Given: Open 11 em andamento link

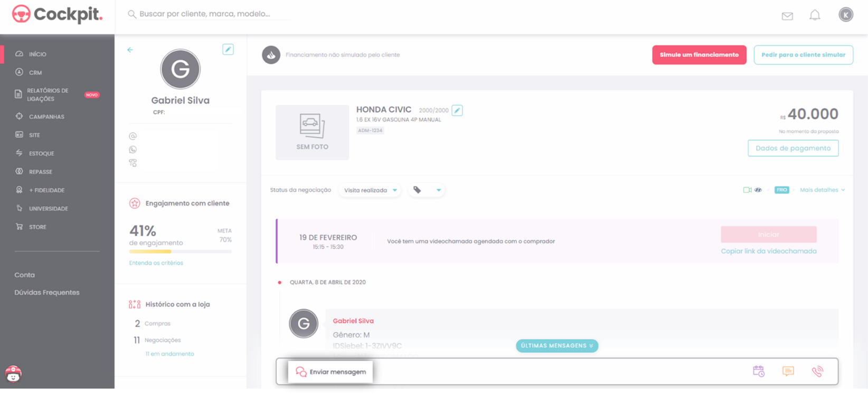Looking at the screenshot, I should tap(169, 354).
